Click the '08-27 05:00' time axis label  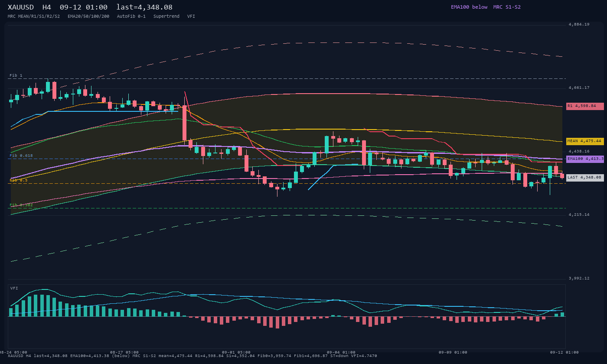point(124,352)
